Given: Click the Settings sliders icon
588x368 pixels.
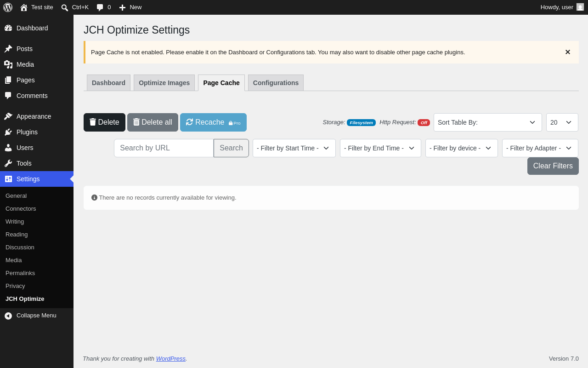Looking at the screenshot, I should click(8, 179).
